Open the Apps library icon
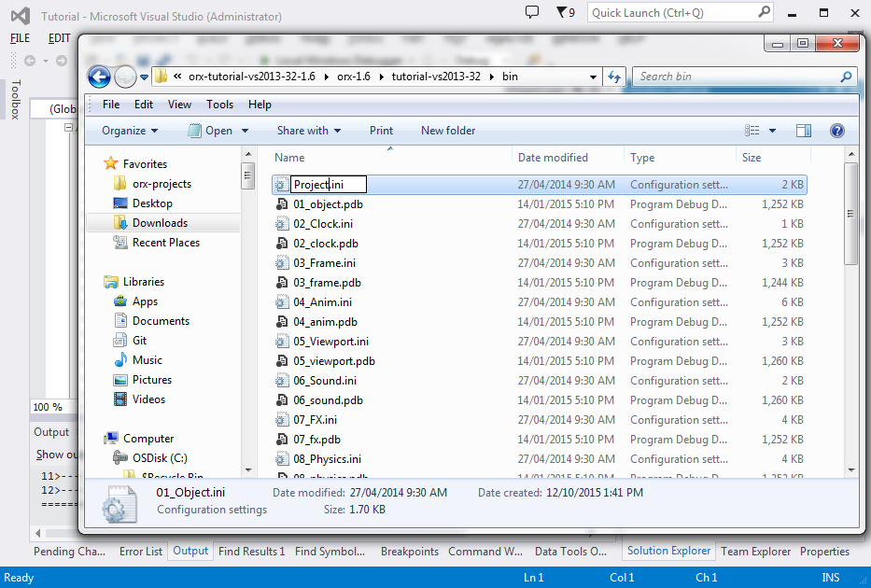 click(x=120, y=301)
